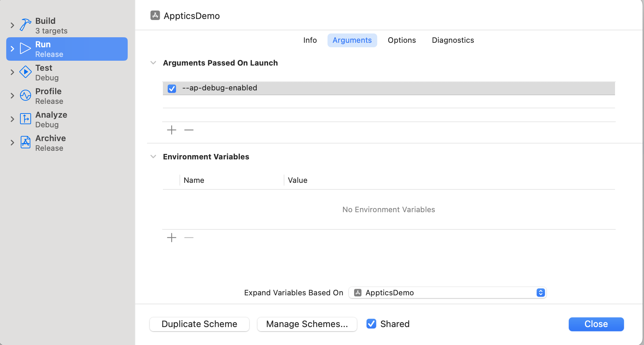The width and height of the screenshot is (644, 345).
Task: Collapse the Environment Variables section
Action: click(153, 157)
